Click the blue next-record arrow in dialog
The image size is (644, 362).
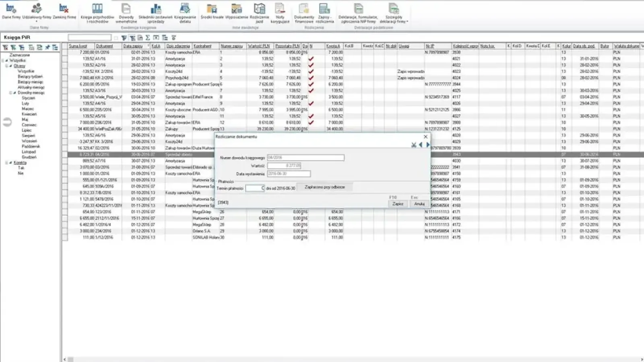428,145
